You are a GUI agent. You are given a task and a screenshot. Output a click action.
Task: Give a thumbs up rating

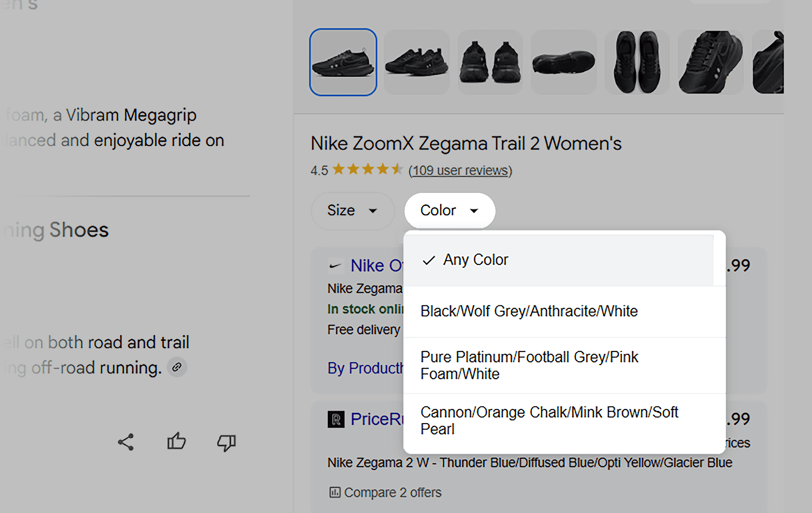[176, 442]
